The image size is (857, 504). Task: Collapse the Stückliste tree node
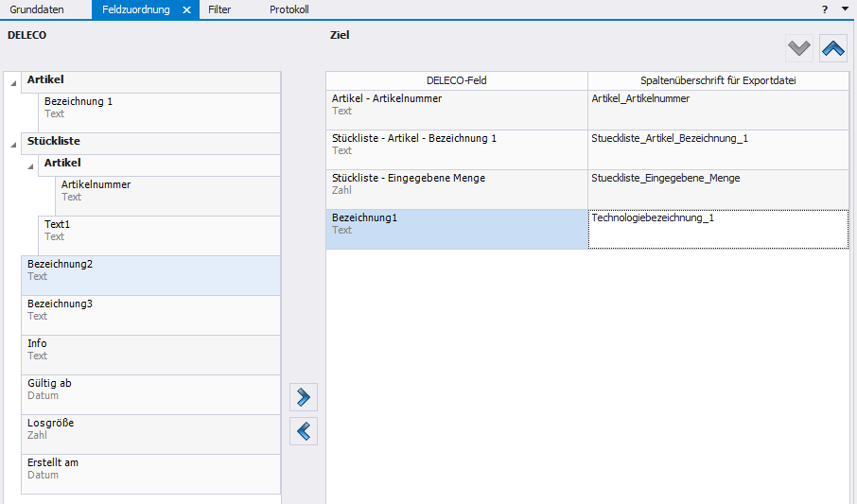click(x=13, y=146)
